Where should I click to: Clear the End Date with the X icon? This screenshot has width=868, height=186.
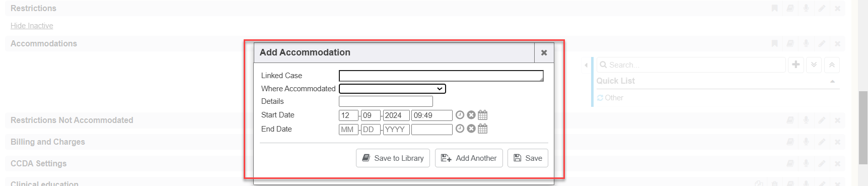(x=471, y=129)
